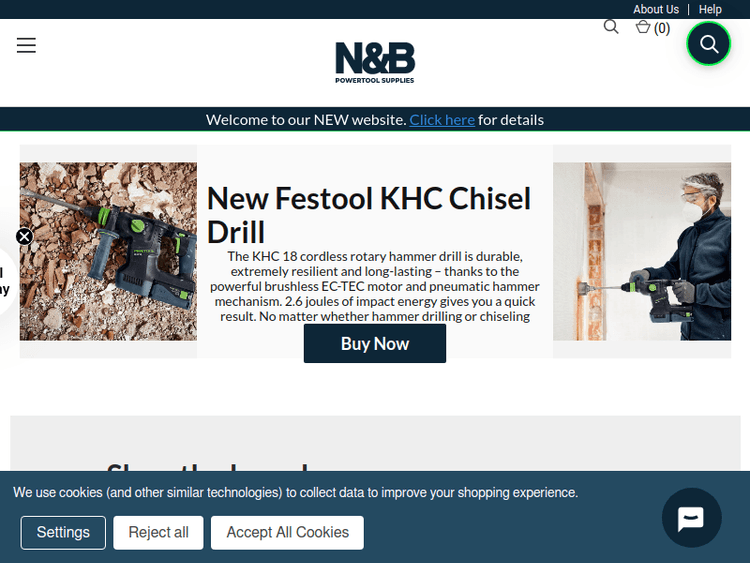Open the shopping basket icon
750x563 pixels.
643,27
